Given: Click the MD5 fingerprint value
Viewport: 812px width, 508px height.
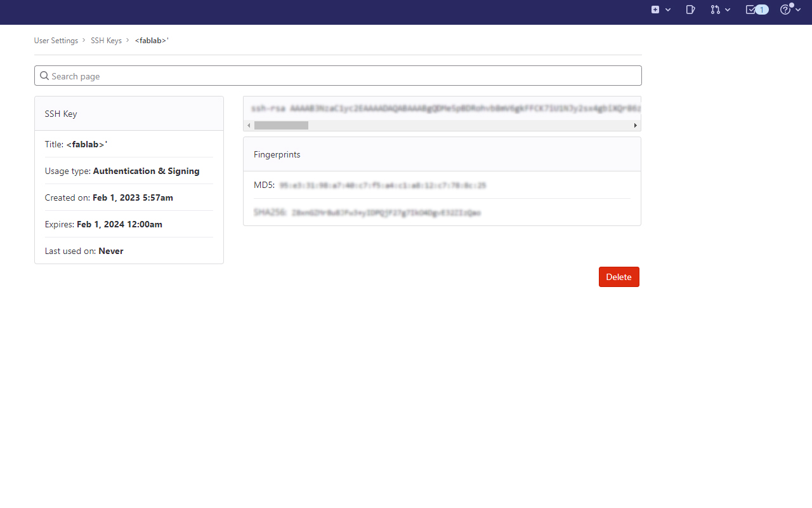Looking at the screenshot, I should (383, 185).
